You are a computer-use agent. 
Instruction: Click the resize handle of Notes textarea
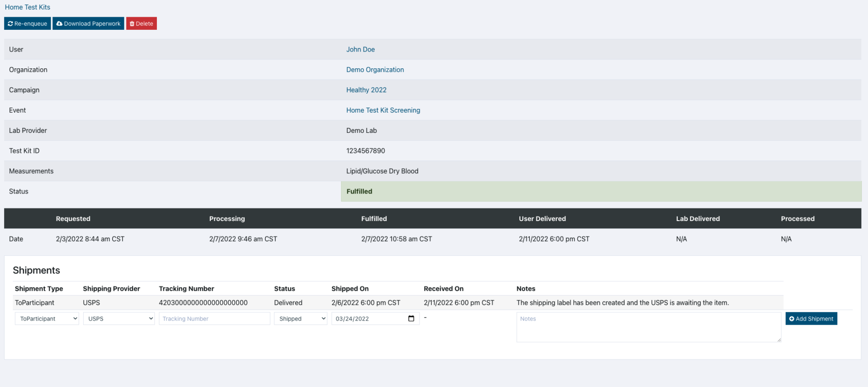point(779,340)
